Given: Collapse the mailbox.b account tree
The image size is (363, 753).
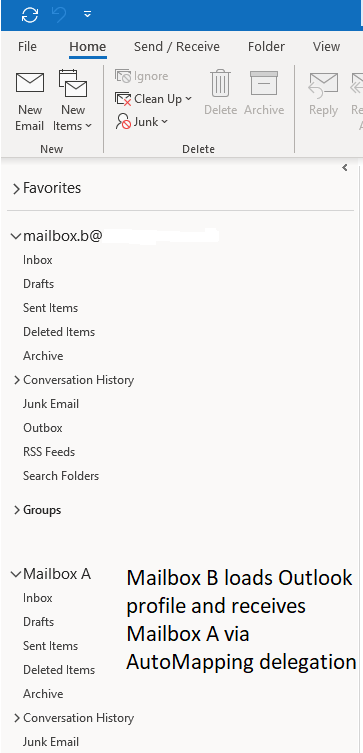Looking at the screenshot, I should coord(16,236).
